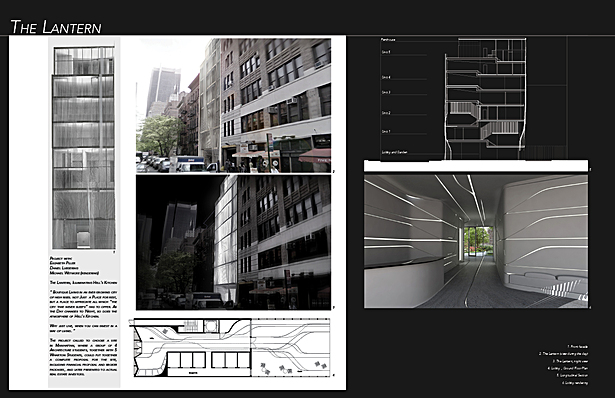The width and height of the screenshot is (615, 398).
Task: Click the "Lobby and Garden" section label
Action: (394, 152)
